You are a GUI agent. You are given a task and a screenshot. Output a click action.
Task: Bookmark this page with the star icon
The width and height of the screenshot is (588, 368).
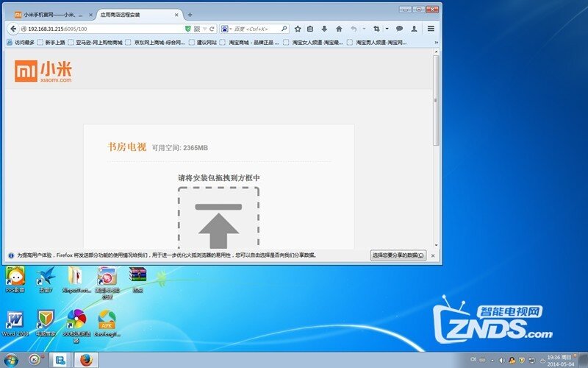click(x=298, y=29)
